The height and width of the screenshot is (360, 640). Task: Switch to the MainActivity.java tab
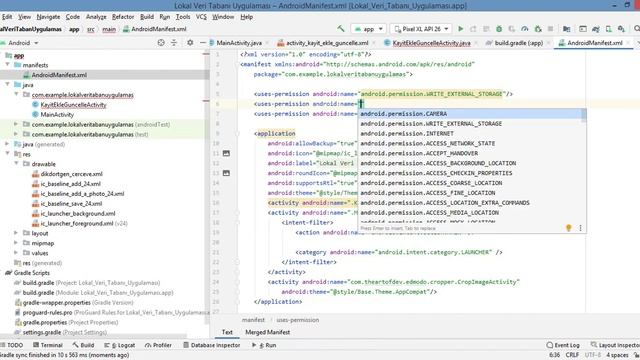(x=238, y=43)
